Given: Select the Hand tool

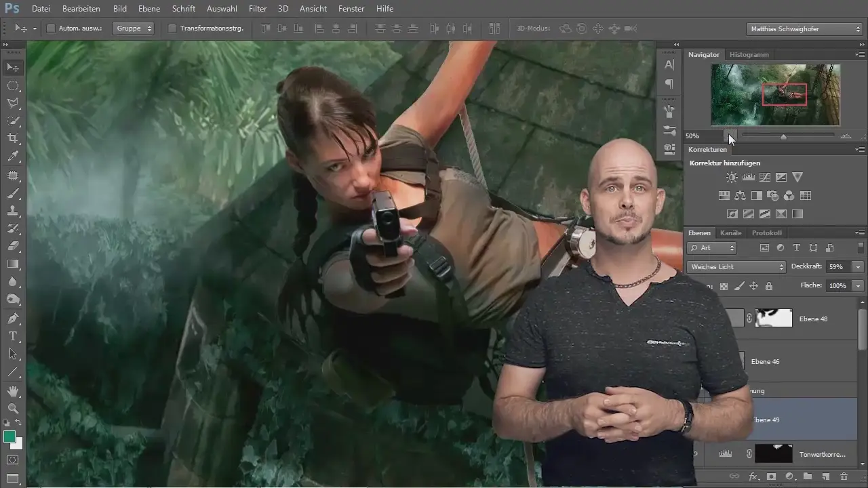Looking at the screenshot, I should coord(13,391).
